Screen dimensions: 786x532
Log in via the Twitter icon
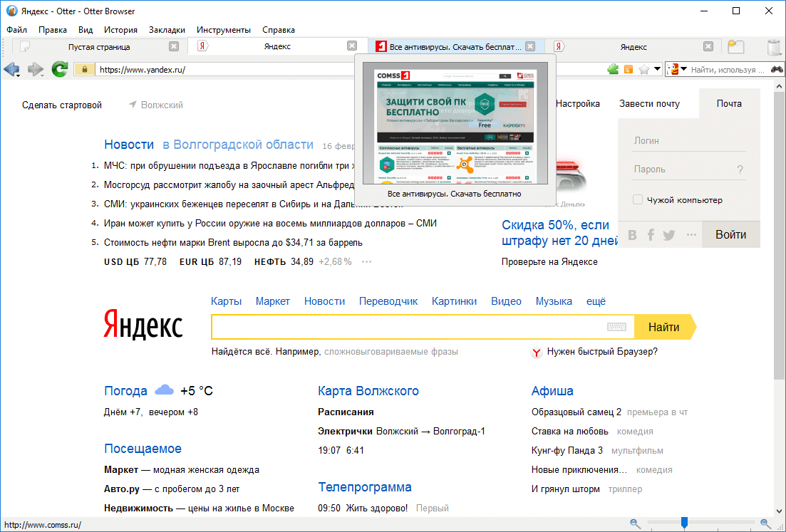[668, 235]
